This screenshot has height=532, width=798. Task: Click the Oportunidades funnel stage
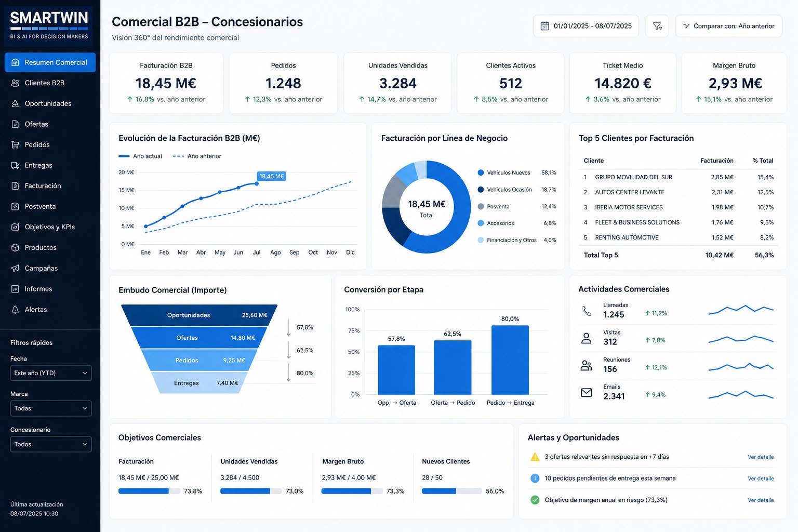point(199,315)
